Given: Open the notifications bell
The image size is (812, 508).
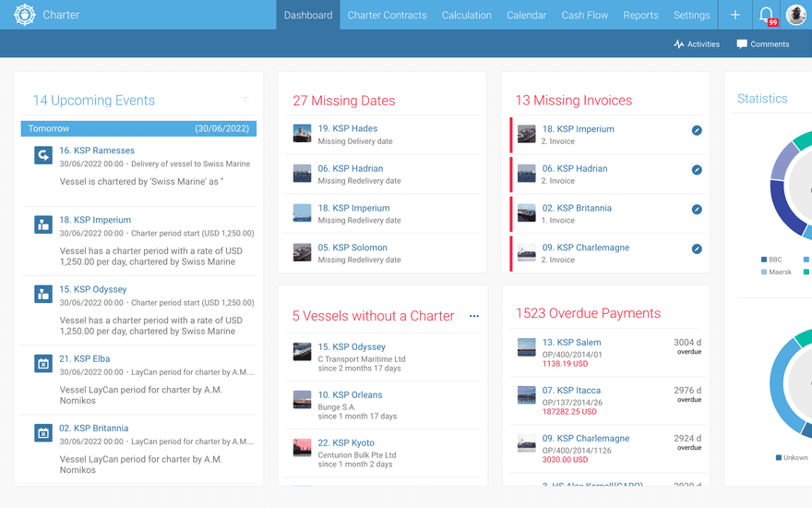Looking at the screenshot, I should (x=768, y=15).
